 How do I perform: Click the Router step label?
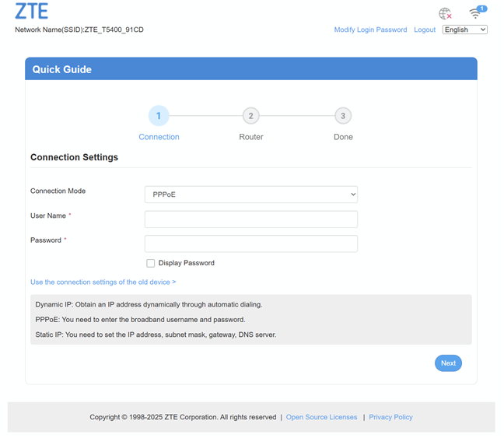pyautogui.click(x=250, y=137)
